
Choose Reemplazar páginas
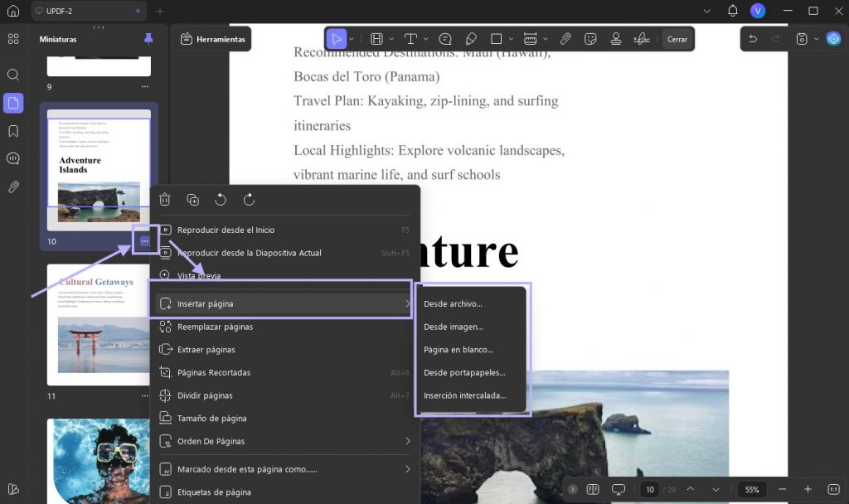285,327
